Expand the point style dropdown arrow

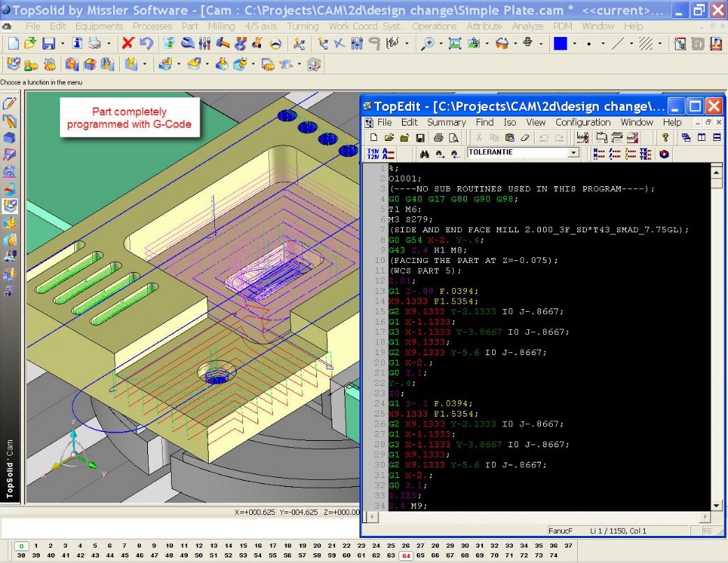(x=602, y=44)
